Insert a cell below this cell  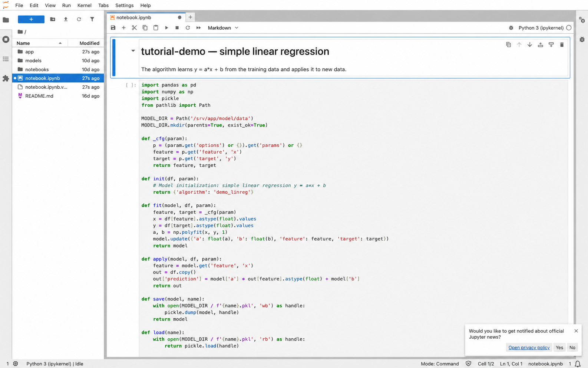(x=551, y=45)
